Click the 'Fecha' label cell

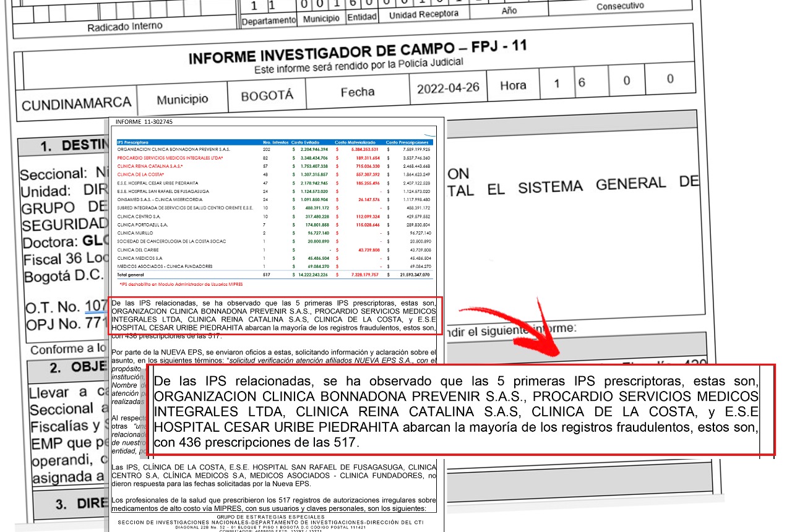click(358, 92)
